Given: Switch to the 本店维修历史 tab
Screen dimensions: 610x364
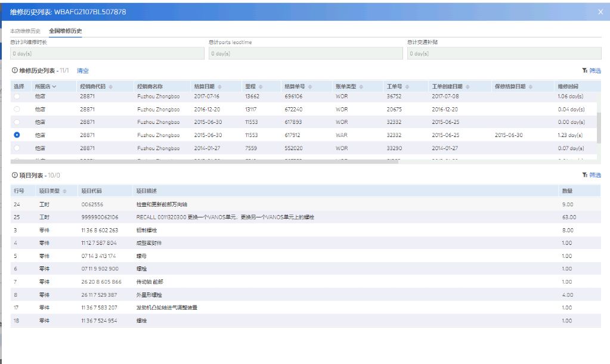Looking at the screenshot, I should pyautogui.click(x=25, y=31).
